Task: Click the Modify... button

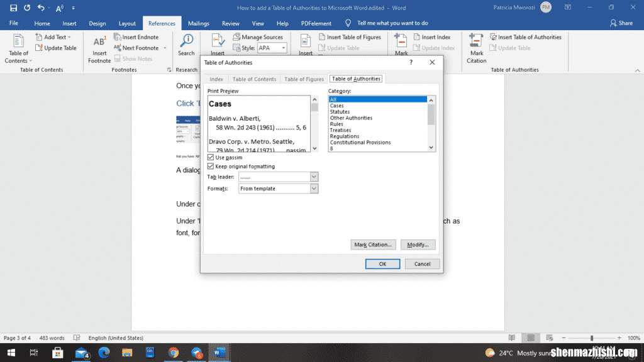Action: (418, 244)
